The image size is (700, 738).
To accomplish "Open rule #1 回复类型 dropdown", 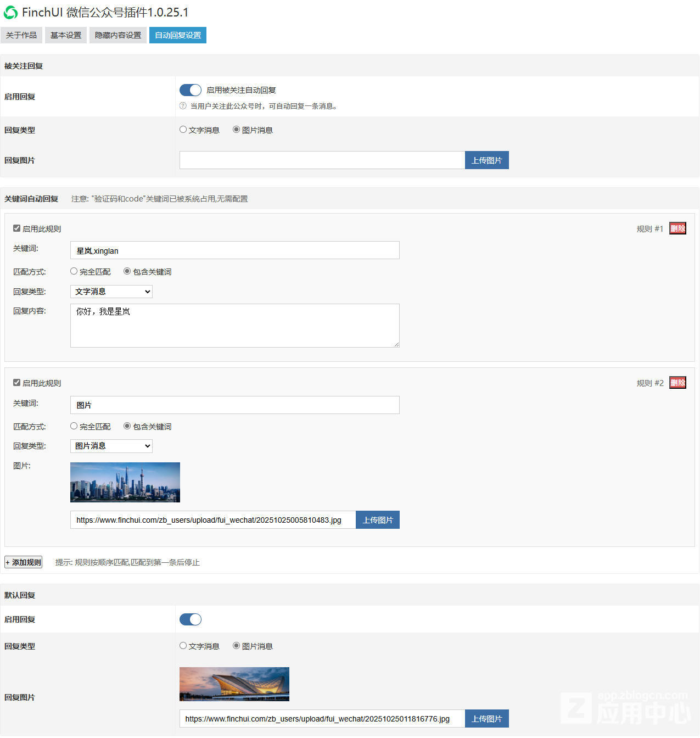I will 111,292.
